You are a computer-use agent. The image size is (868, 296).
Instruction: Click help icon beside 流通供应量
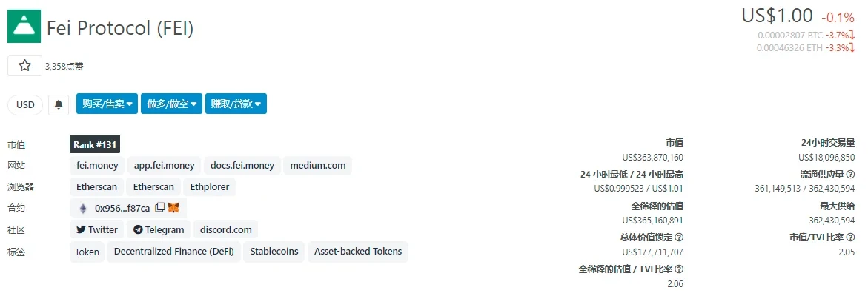click(850, 175)
